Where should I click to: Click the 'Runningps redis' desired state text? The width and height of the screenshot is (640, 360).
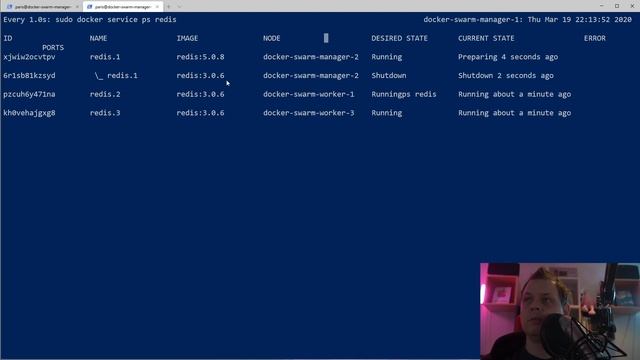point(404,94)
